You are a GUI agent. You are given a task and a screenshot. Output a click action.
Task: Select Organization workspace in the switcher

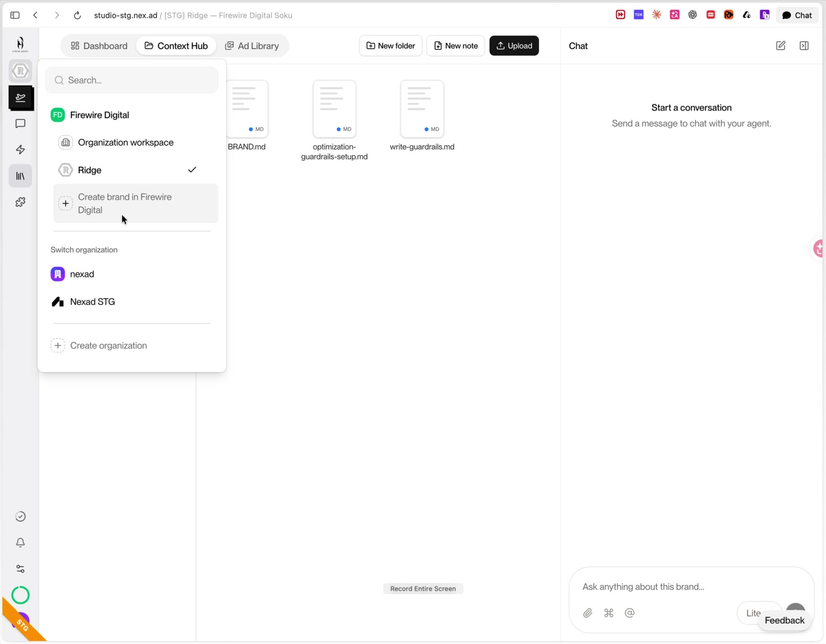tap(135, 142)
